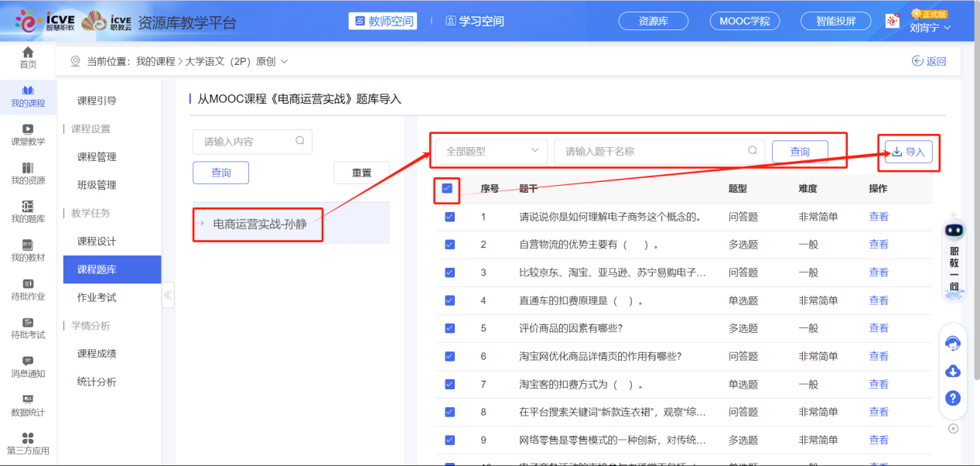This screenshot has width=980, height=466.
Task: Click 查看 link for question 1
Action: coord(879,217)
